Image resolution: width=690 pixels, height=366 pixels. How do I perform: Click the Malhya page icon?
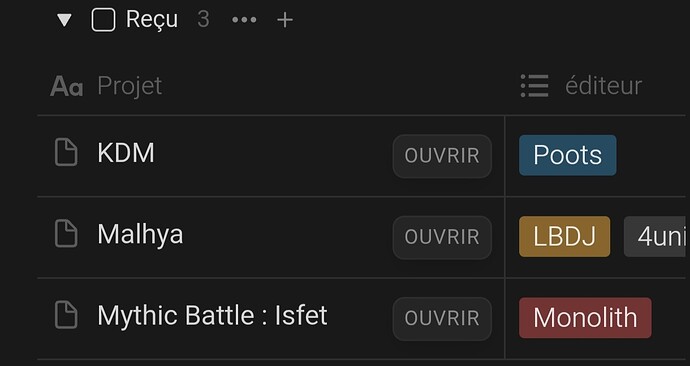[66, 234]
